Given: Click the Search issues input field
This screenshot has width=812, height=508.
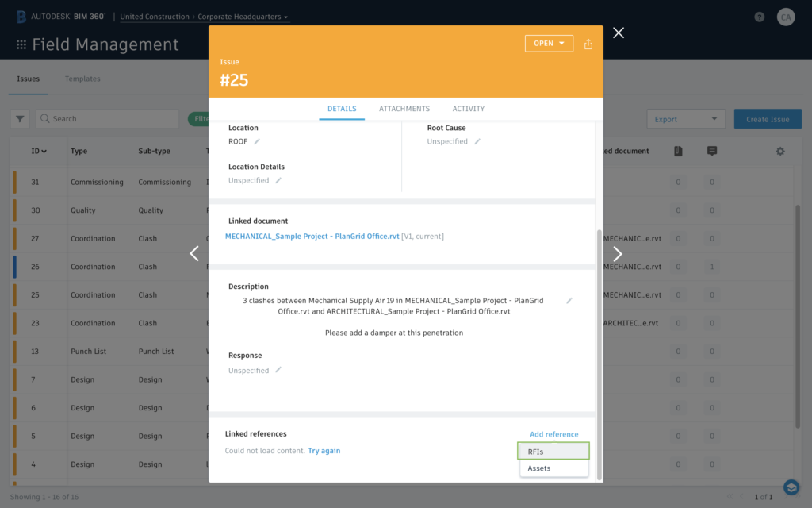Looking at the screenshot, I should tap(107, 118).
